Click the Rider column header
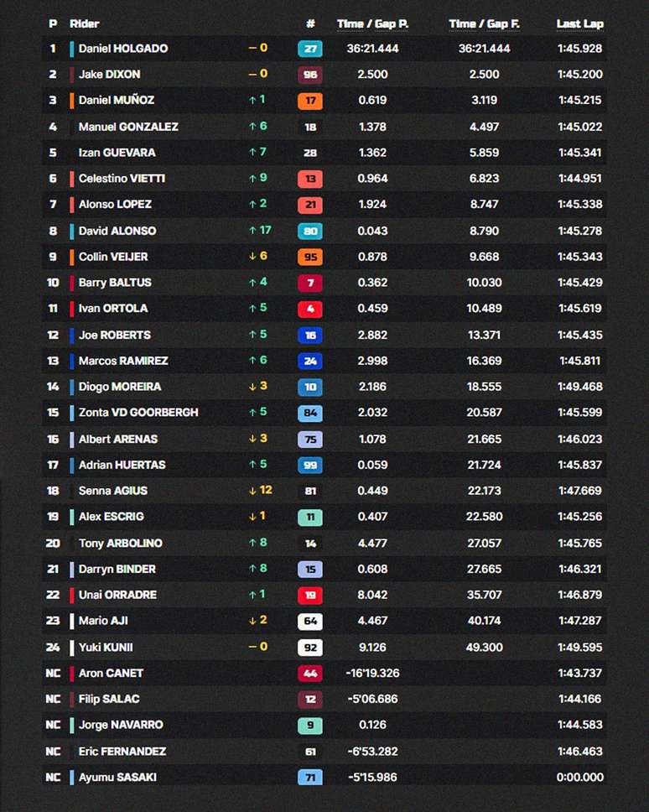Viewport: 649px width, 812px height. click(84, 23)
